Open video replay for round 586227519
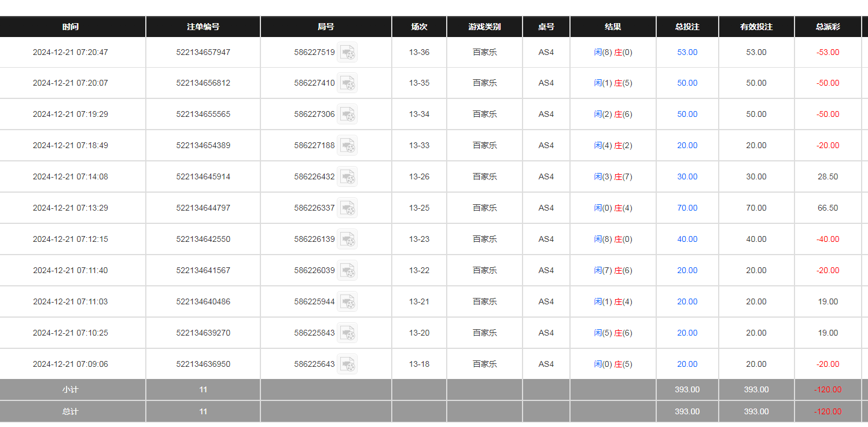The width and height of the screenshot is (868, 427). click(347, 52)
